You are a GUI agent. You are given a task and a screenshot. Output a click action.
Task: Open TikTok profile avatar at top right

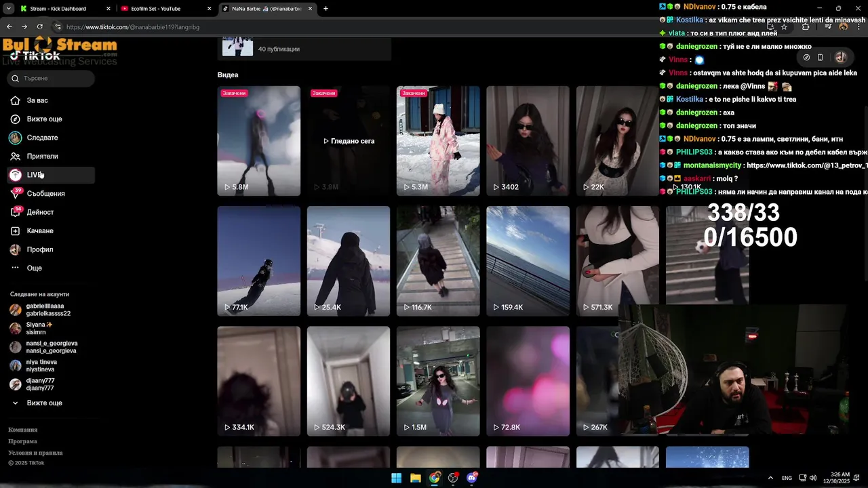click(x=841, y=58)
